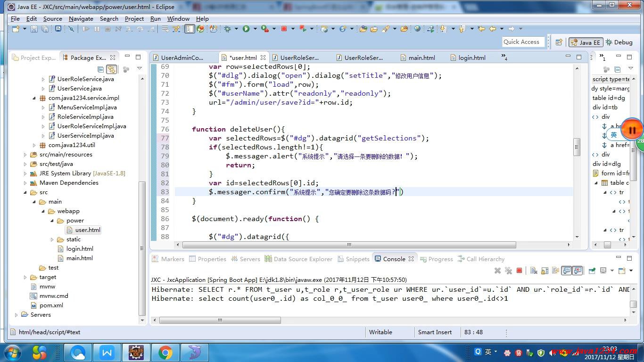
Task: Click the Package Explorer vertical scrollbar
Action: point(142,247)
